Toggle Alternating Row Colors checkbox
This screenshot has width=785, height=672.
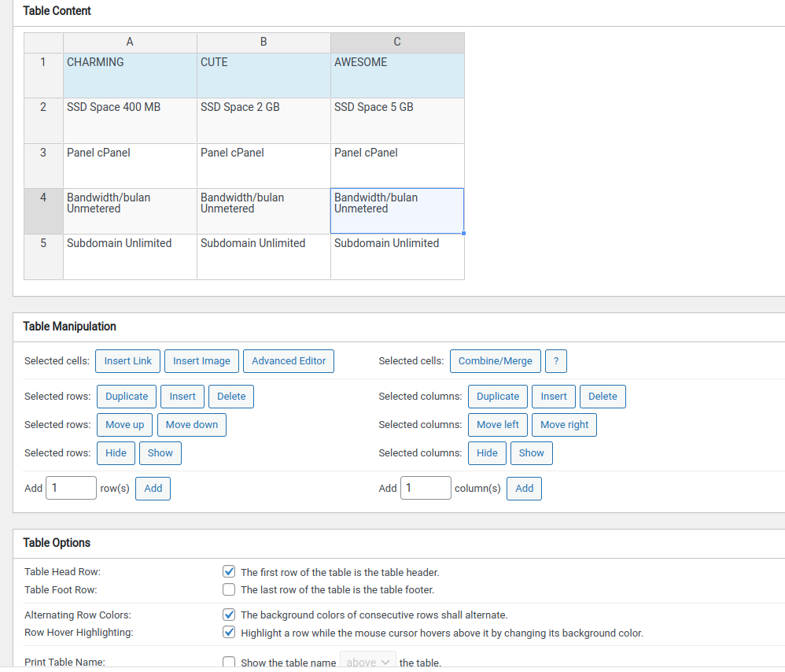point(229,615)
